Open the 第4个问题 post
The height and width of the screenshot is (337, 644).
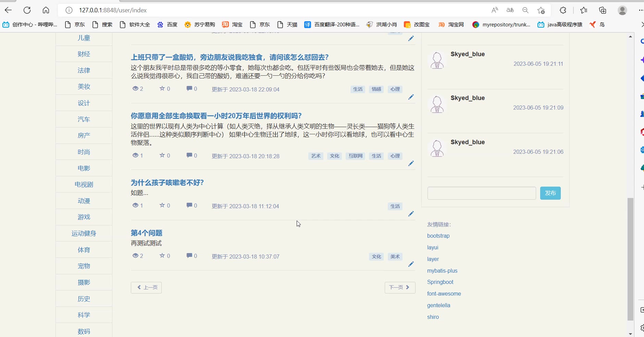147,233
